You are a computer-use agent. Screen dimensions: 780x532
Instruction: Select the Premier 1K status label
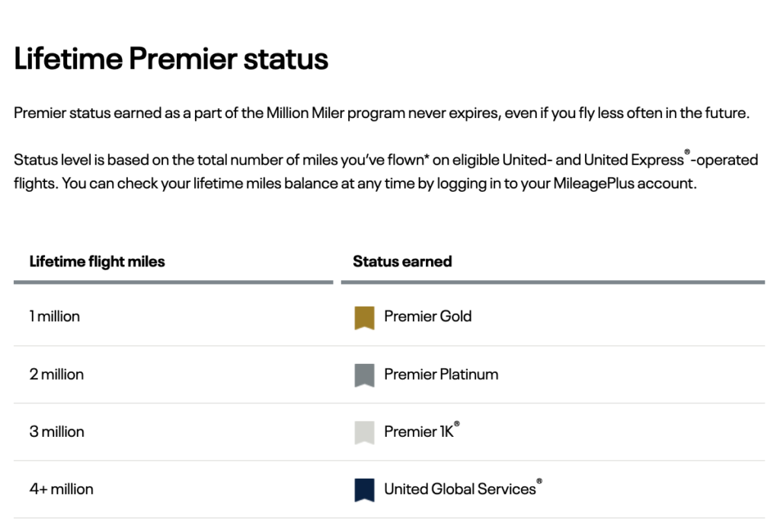[420, 432]
